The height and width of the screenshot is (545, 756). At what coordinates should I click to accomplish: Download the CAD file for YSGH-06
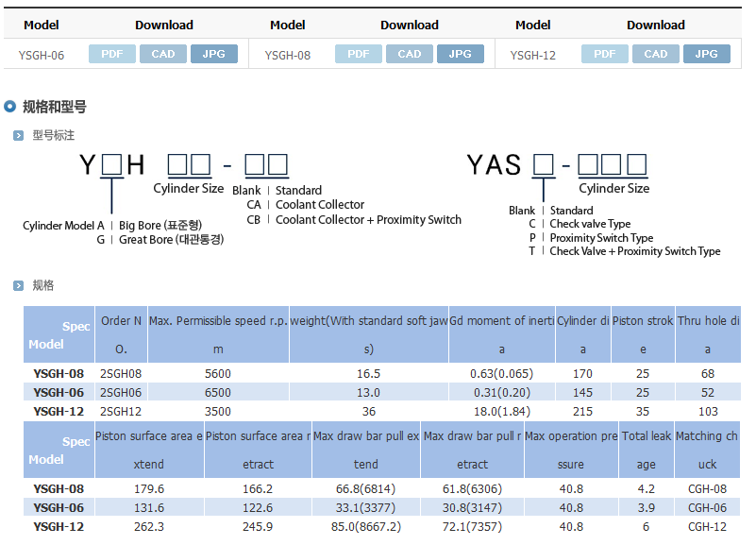tap(163, 54)
